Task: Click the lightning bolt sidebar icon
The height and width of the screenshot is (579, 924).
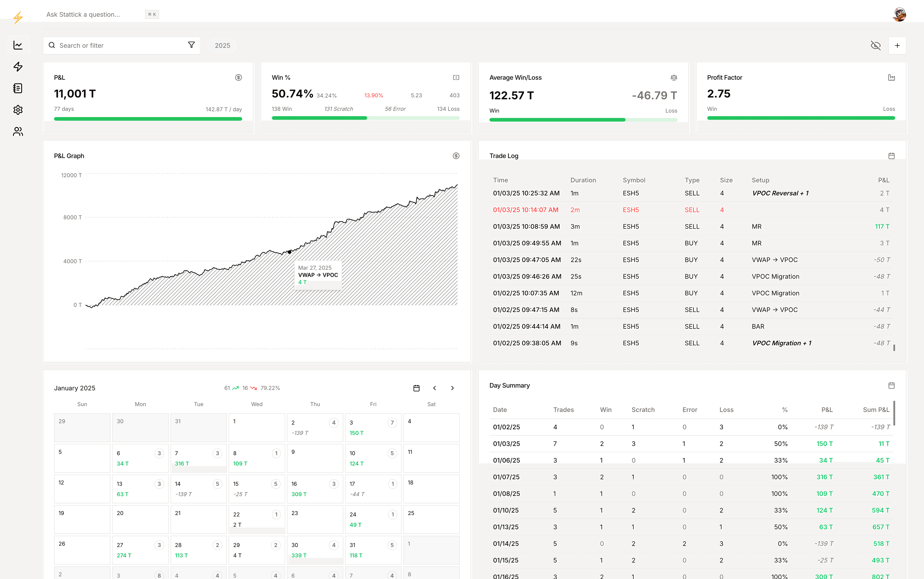Action: pos(18,67)
